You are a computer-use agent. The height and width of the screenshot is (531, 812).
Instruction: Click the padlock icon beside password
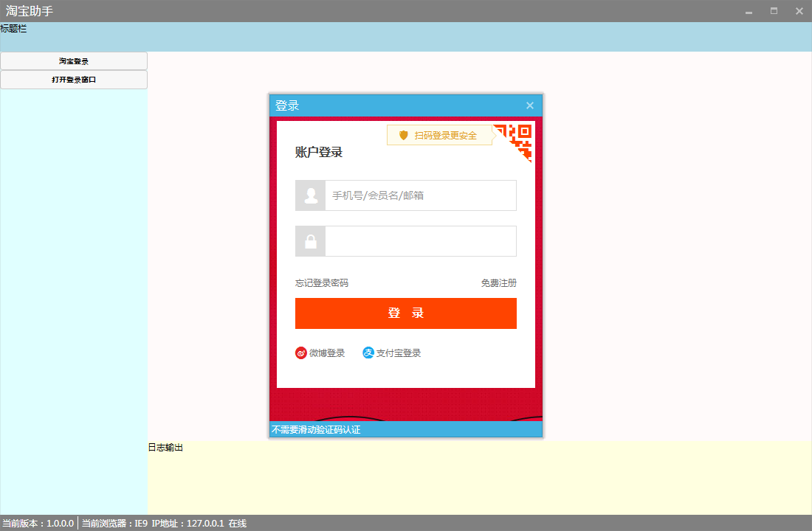point(310,241)
